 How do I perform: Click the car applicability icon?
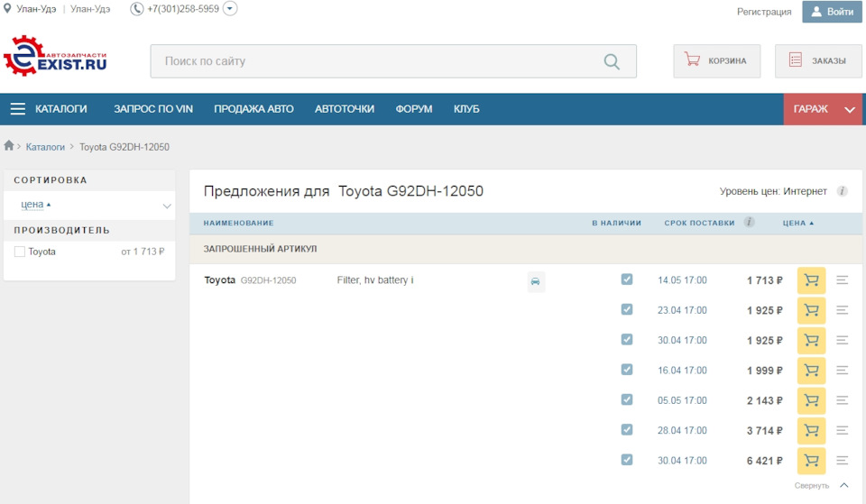coord(536,281)
